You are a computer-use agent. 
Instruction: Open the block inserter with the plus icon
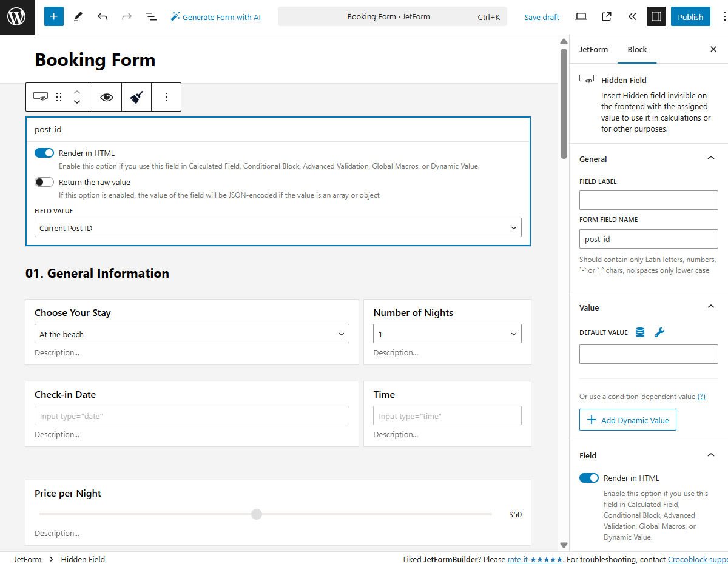click(53, 16)
